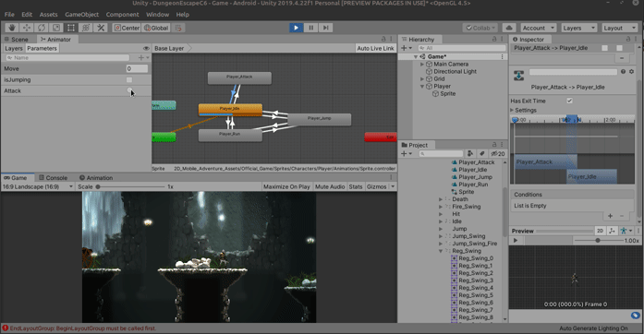Expand the Settings foldout in Inspector
Viewport: 644px width, 334px height.
point(512,110)
